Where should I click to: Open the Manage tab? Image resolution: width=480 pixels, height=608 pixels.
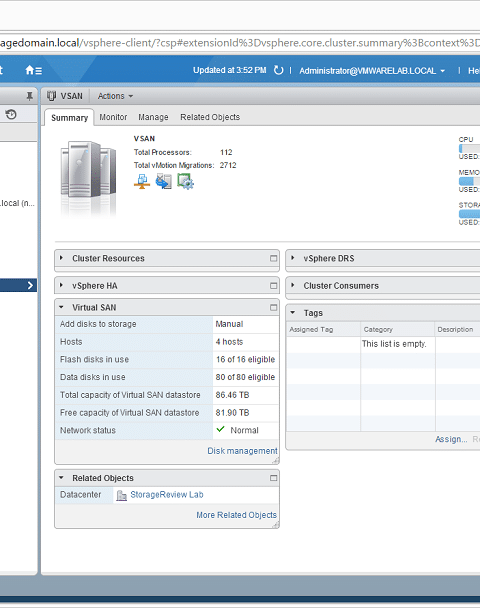pos(153,117)
